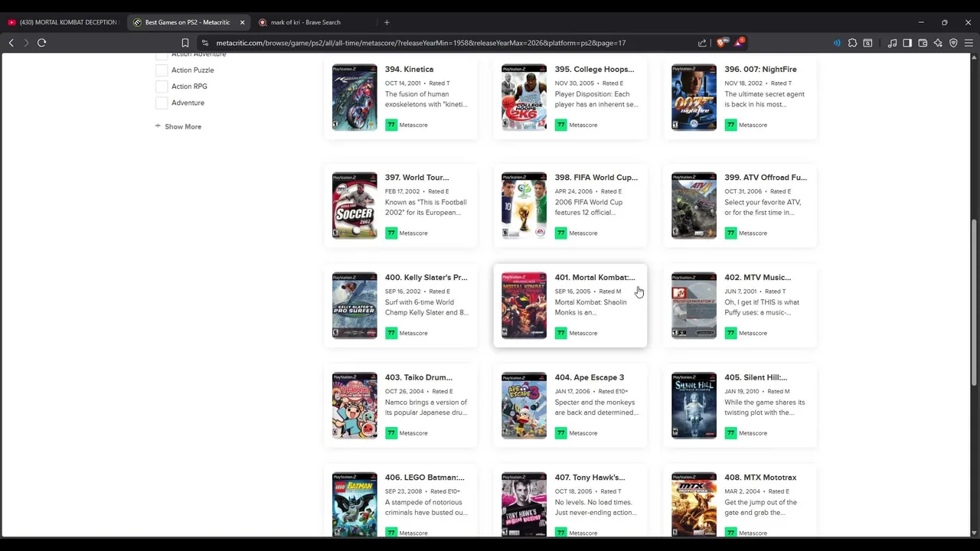Click the metacritic.com address bar
980x551 pixels.
pos(452,43)
